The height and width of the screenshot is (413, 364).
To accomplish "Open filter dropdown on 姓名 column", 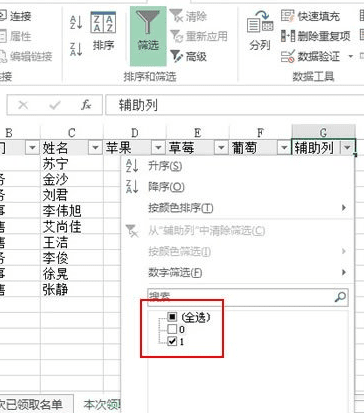I will click(x=95, y=147).
